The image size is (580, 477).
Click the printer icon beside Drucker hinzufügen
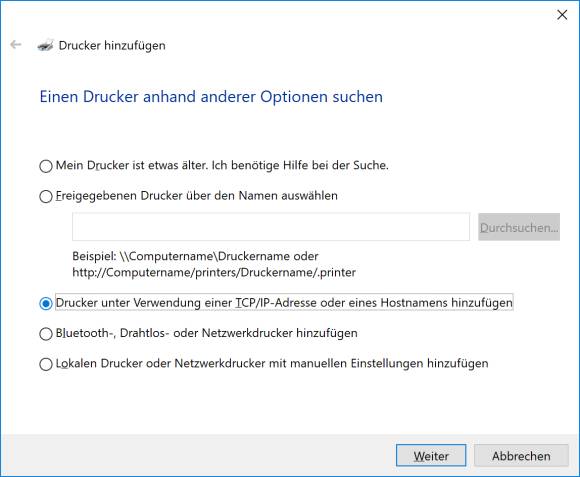tap(45, 45)
